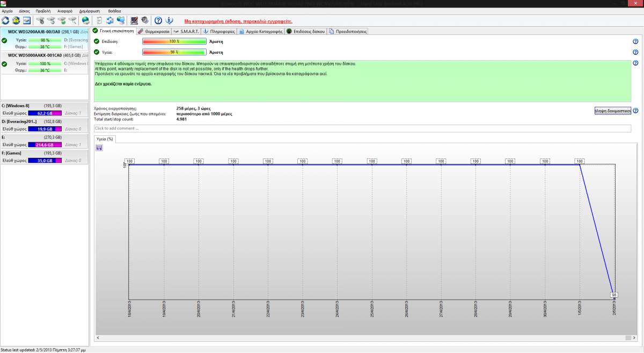This screenshot has width=644, height=353.
Task: Select the WDC WD5000AAKX-001CA0 disk entry
Action: (x=44, y=63)
